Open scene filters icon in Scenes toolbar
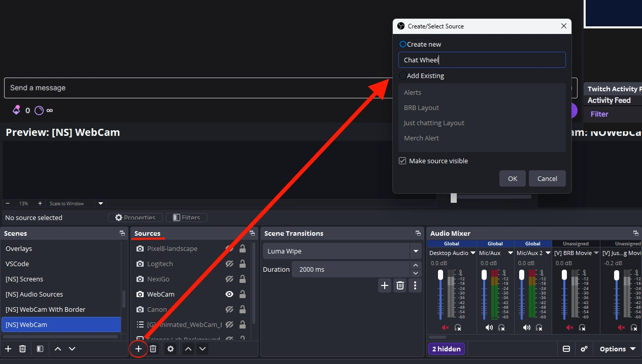The height and width of the screenshot is (364, 642). (x=40, y=349)
